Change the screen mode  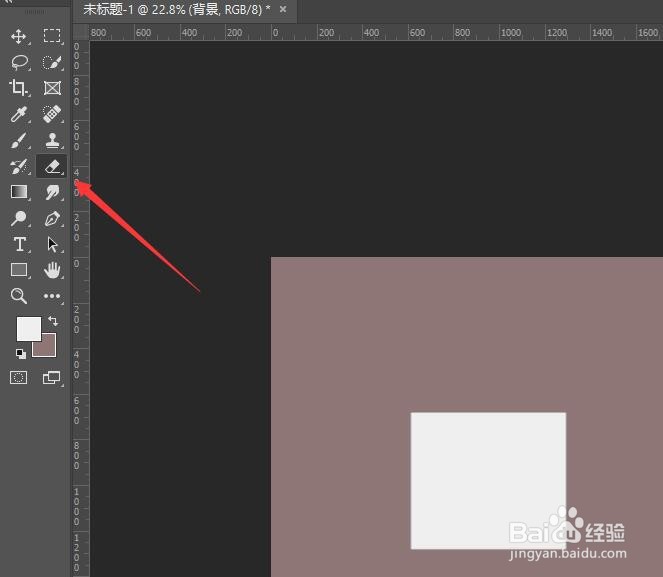52,377
